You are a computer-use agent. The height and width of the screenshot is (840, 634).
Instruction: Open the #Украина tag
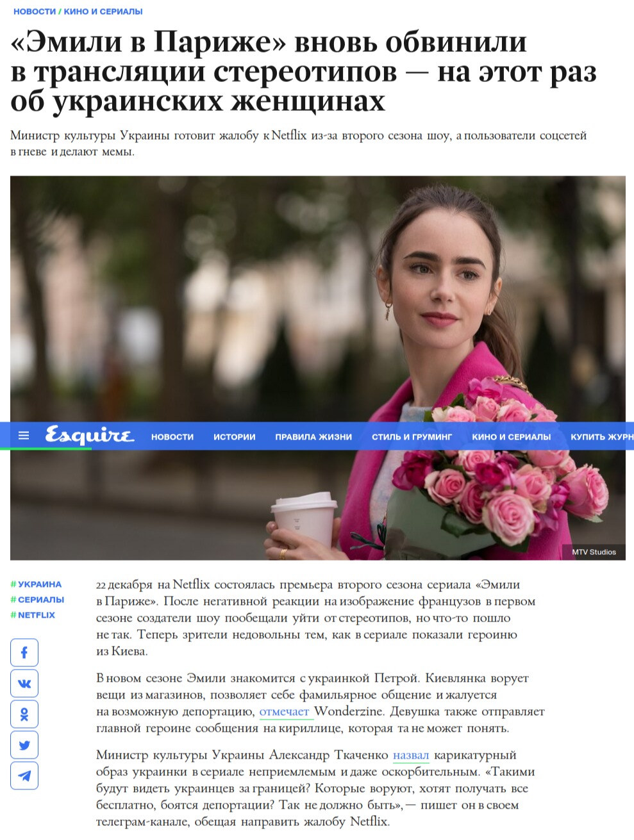(36, 584)
